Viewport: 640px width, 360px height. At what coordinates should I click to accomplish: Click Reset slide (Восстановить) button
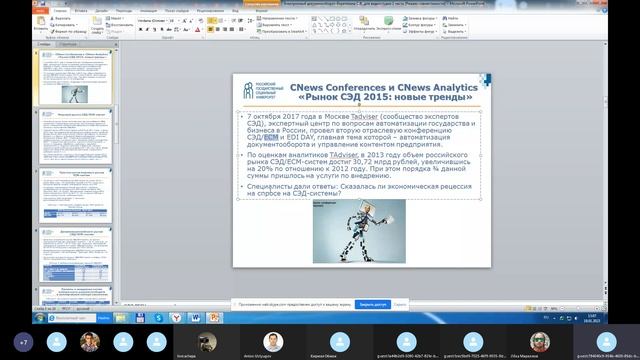click(119, 25)
